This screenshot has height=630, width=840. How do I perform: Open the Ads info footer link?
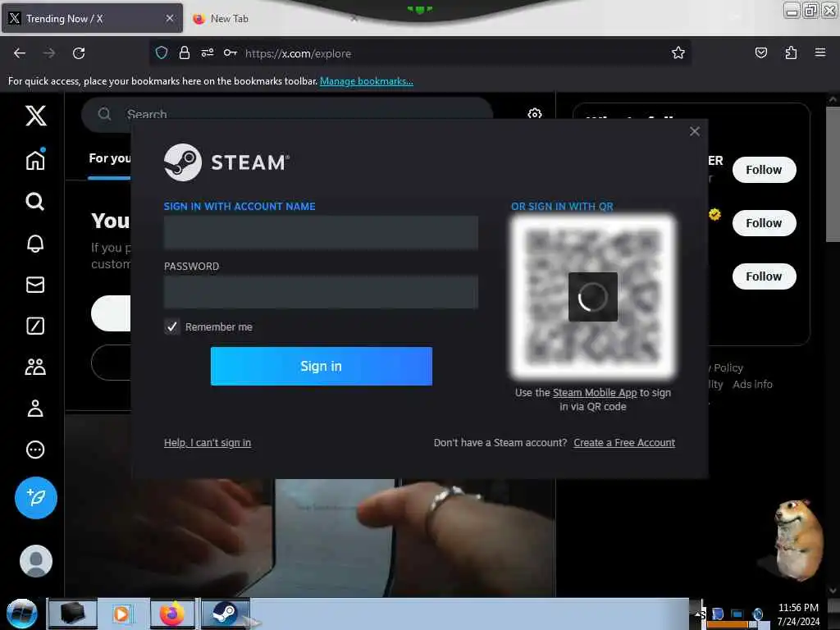752,384
